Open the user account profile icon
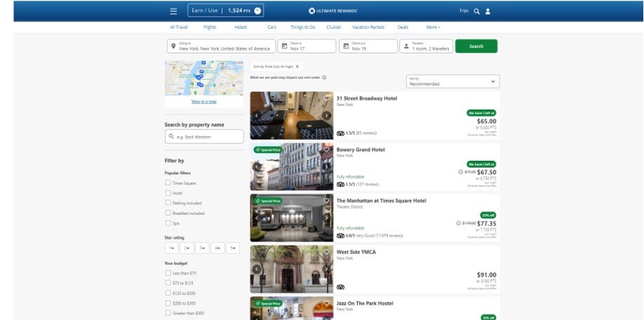The width and height of the screenshot is (644, 320). (x=488, y=11)
